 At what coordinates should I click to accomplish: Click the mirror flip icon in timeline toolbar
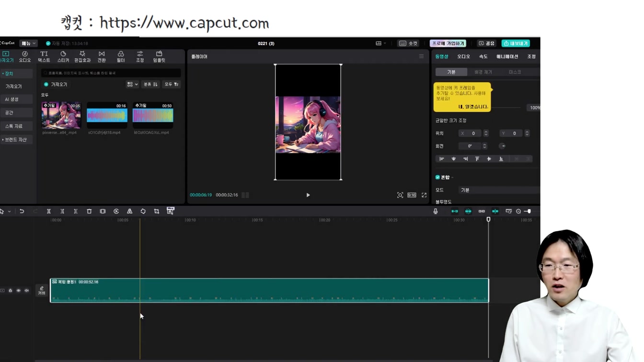129,211
